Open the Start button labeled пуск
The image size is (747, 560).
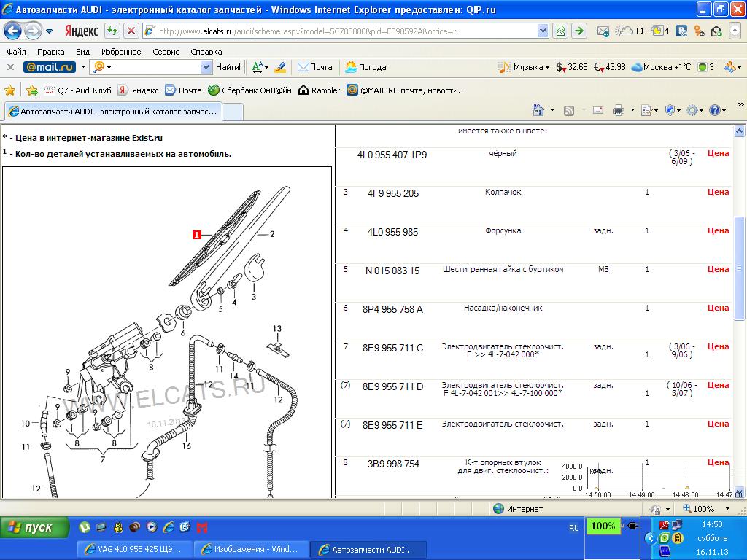click(x=34, y=528)
